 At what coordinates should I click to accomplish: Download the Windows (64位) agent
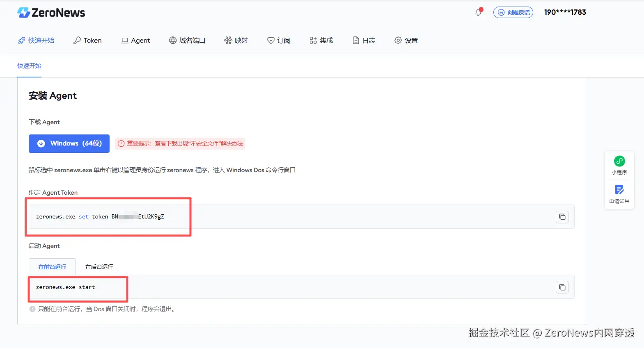[x=69, y=143]
